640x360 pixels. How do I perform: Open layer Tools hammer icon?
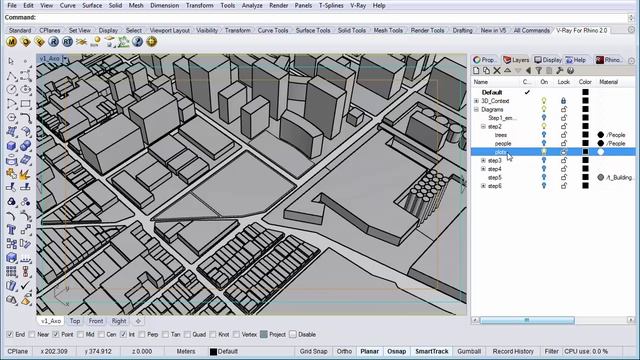pos(560,71)
